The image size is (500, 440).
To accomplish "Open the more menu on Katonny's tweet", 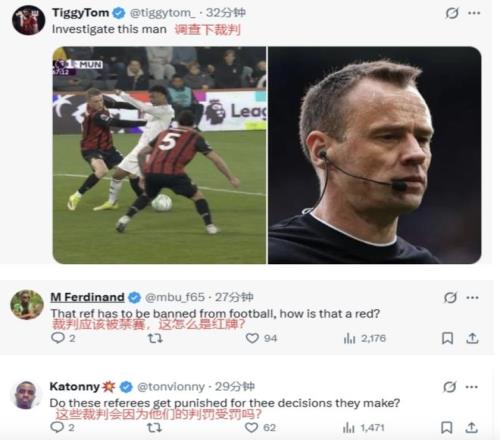I will (x=472, y=387).
